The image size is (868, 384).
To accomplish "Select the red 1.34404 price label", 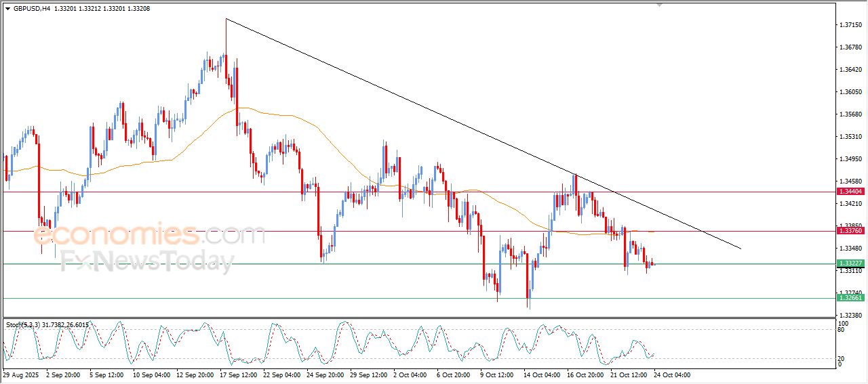I will 850,192.
